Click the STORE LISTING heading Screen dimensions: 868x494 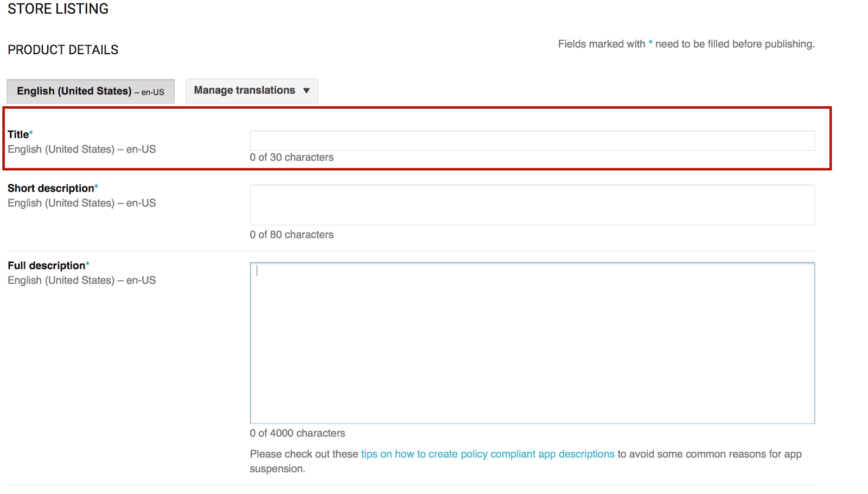click(x=58, y=9)
